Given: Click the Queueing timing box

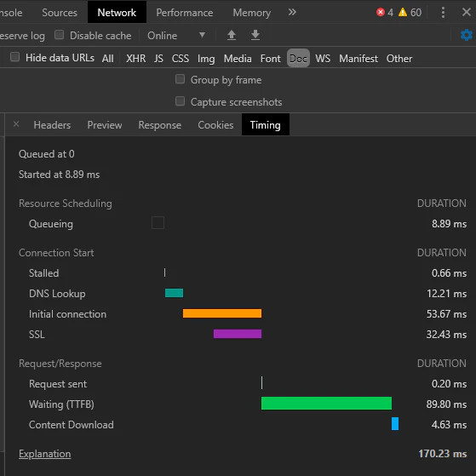Looking at the screenshot, I should click(x=158, y=222).
